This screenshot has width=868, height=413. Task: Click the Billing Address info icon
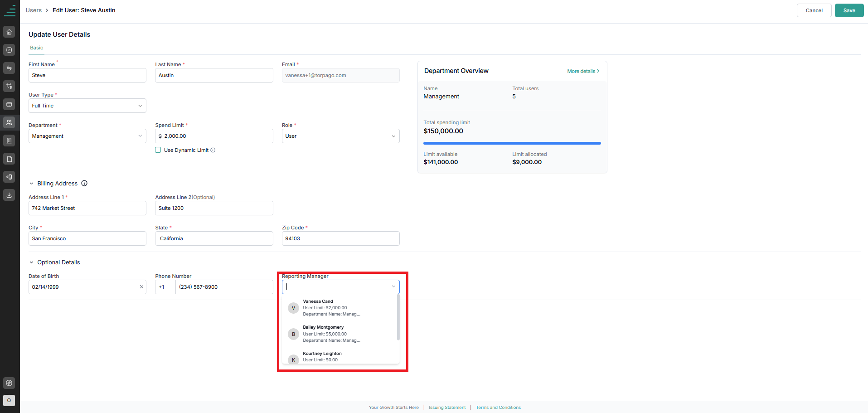[84, 183]
